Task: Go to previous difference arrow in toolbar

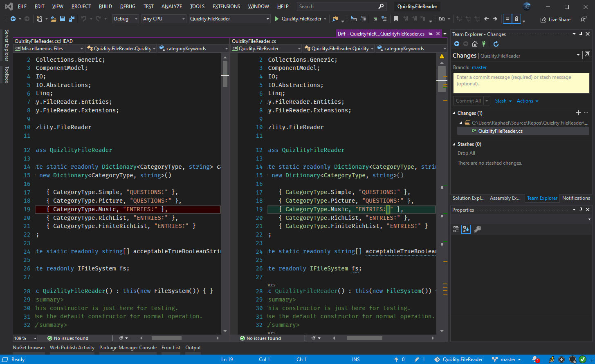Action: click(486, 19)
